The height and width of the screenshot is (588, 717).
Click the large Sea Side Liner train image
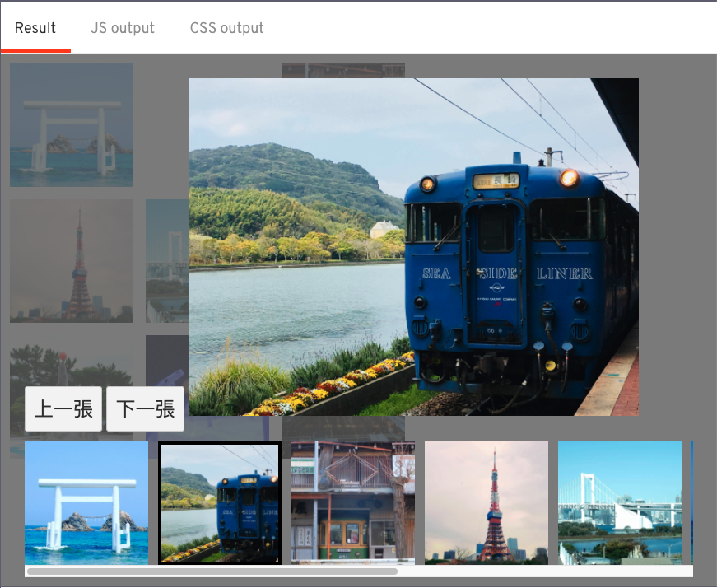413,247
